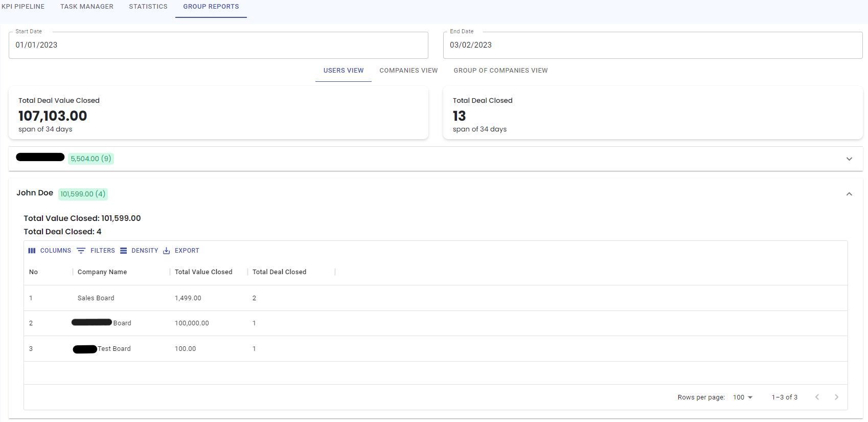
Task: Sort by Total Value Closed column
Action: coord(203,272)
